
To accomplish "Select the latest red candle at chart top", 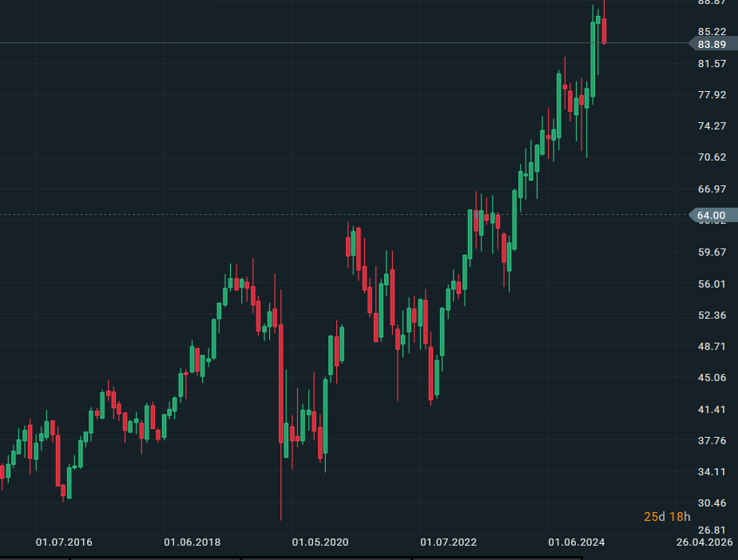I will (605, 30).
